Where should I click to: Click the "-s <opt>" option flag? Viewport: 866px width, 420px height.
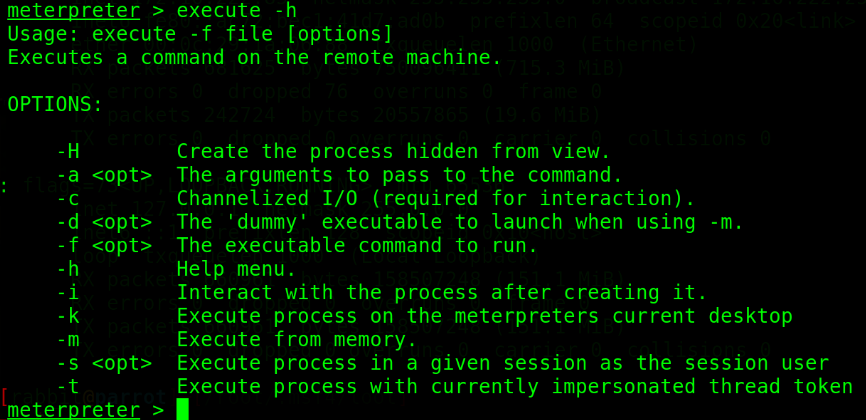(104, 363)
